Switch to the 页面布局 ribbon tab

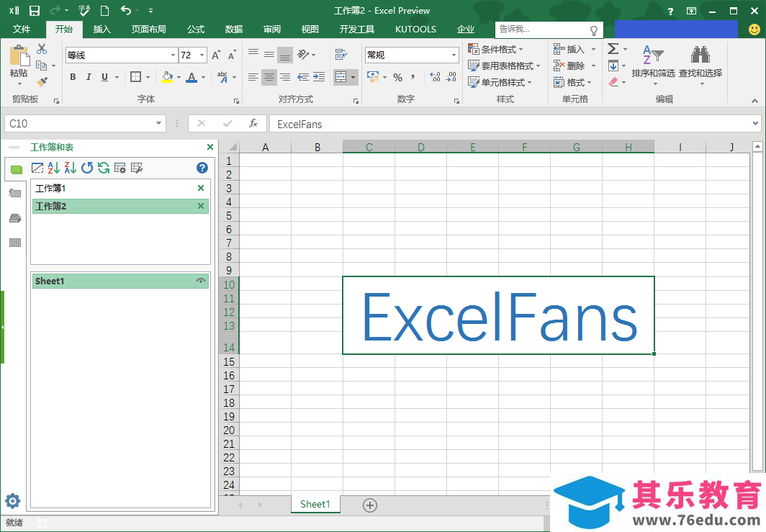[148, 30]
